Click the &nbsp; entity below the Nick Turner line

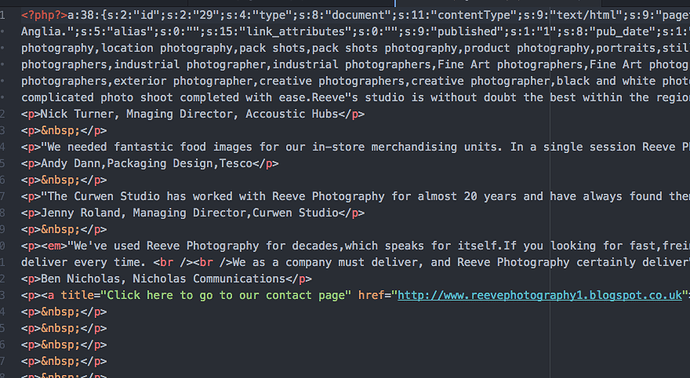(61, 131)
